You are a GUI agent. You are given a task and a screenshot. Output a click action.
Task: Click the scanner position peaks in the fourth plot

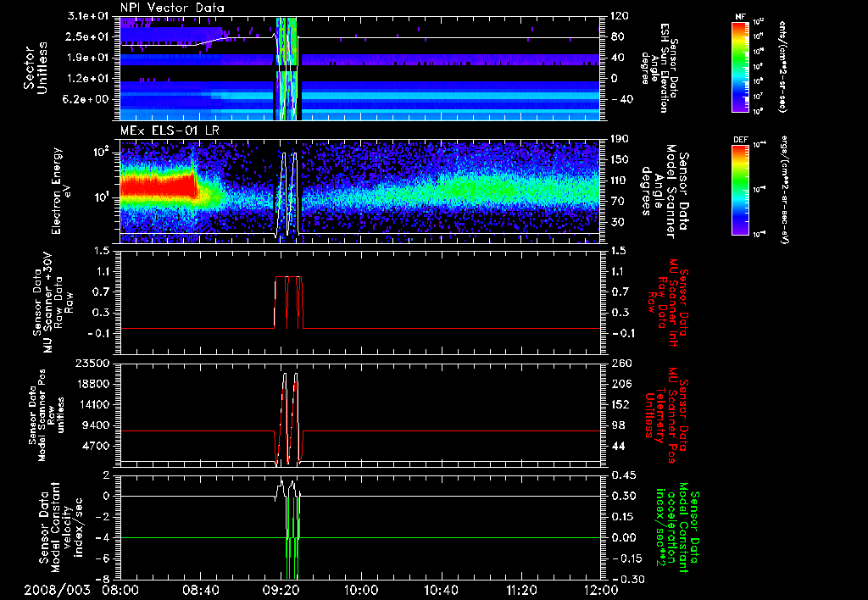pos(288,418)
